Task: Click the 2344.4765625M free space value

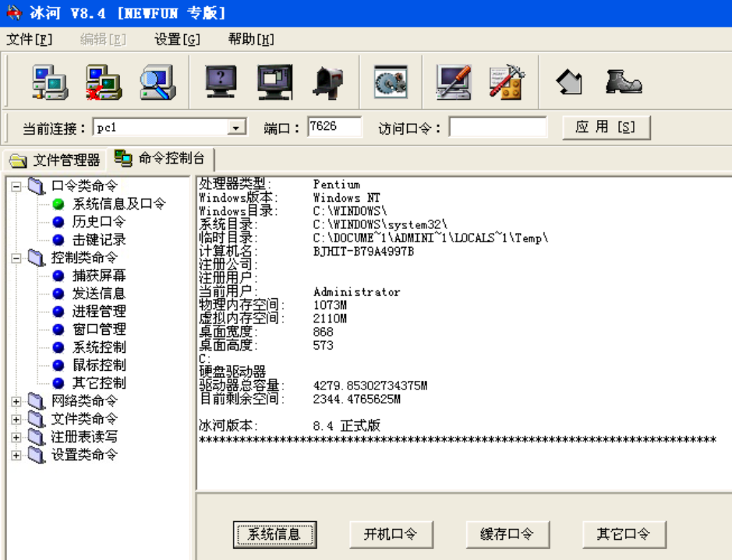Action: click(357, 400)
